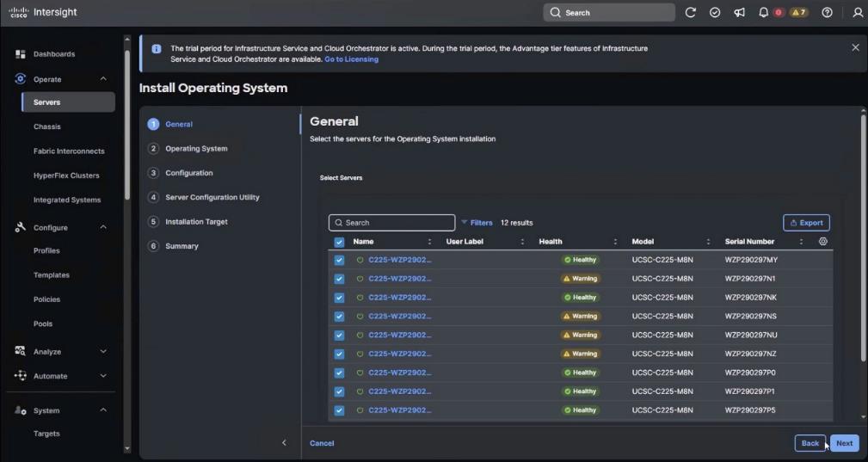Click the main panel vertical scrollbar
This screenshot has width=868, height=462.
pyautogui.click(x=863, y=238)
